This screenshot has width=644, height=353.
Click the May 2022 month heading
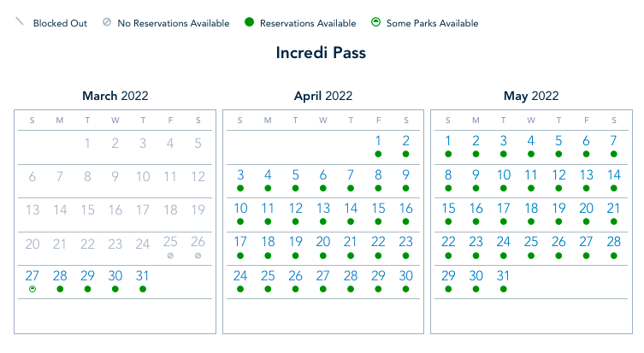pyautogui.click(x=531, y=96)
